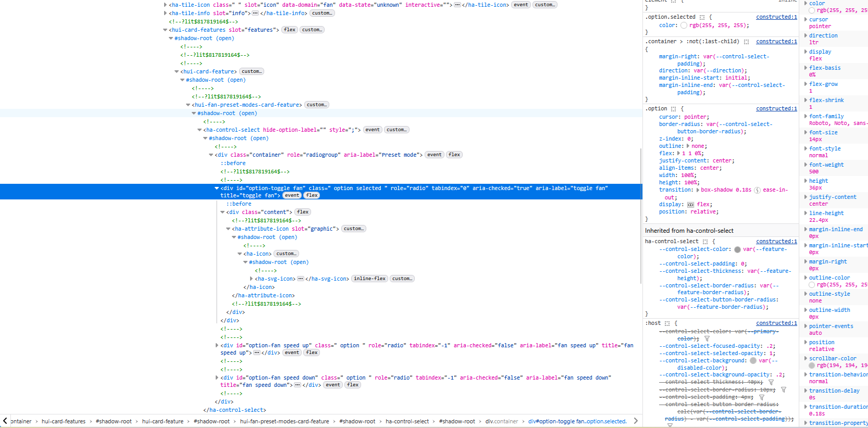The image size is (868, 428).
Task: Collapse the div.container radiogroup node
Action: 212,155
